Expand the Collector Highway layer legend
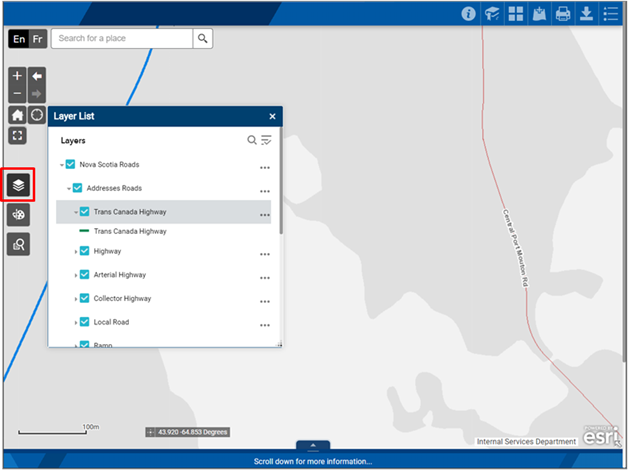 pyautogui.click(x=76, y=299)
